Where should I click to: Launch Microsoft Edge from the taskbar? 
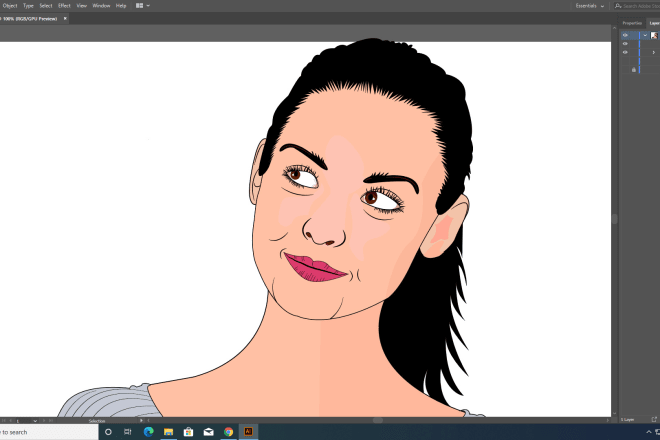coord(148,432)
